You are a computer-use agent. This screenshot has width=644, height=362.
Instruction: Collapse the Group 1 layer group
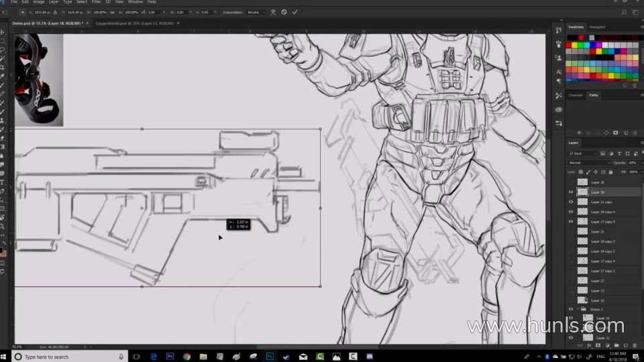pyautogui.click(x=578, y=309)
